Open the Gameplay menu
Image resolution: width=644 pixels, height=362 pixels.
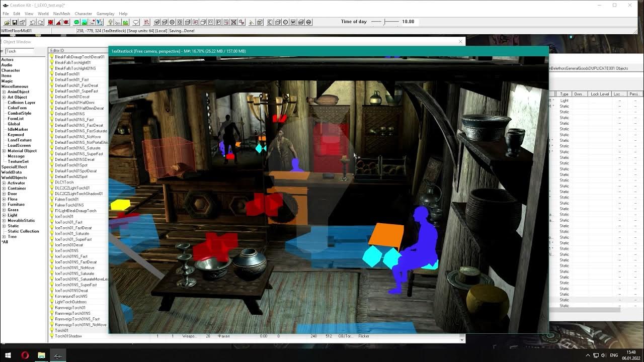click(x=106, y=14)
